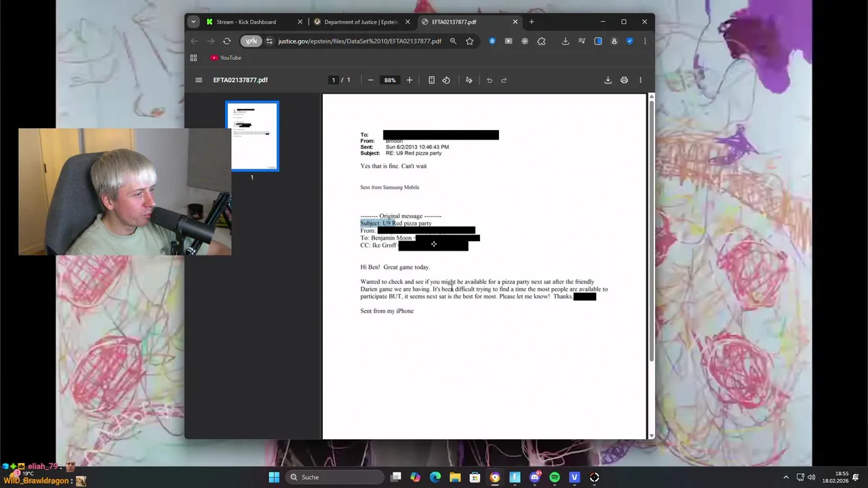This screenshot has height=488, width=868.
Task: Rotate the PDF counterclockwise
Action: 446,80
